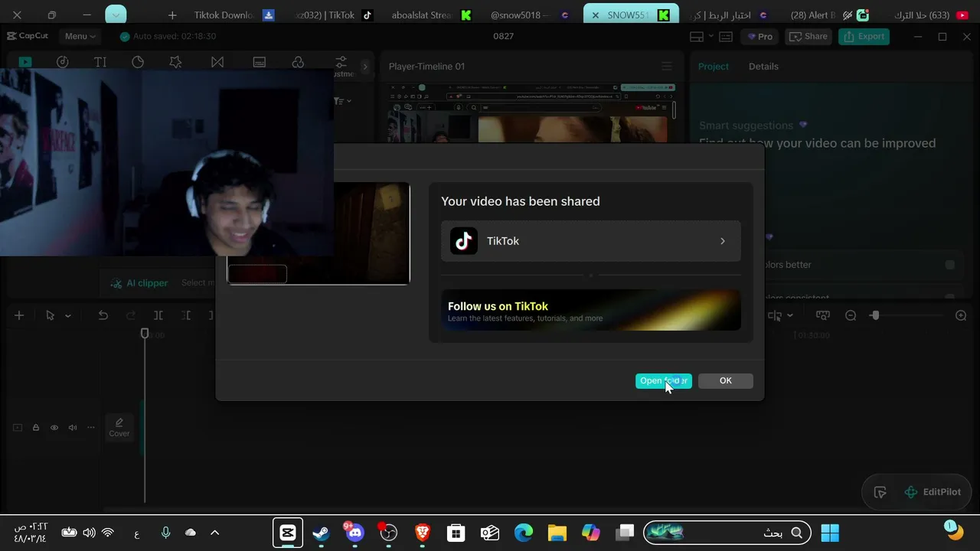This screenshot has width=980, height=551.
Task: Open the CapCut Menu dropdown
Action: [x=80, y=36]
